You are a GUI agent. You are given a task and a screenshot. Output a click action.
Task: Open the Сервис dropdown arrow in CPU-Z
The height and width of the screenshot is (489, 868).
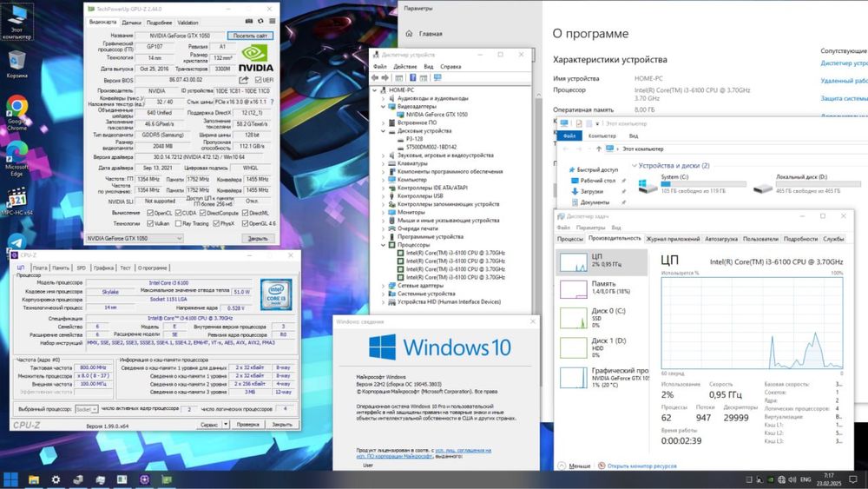click(226, 424)
